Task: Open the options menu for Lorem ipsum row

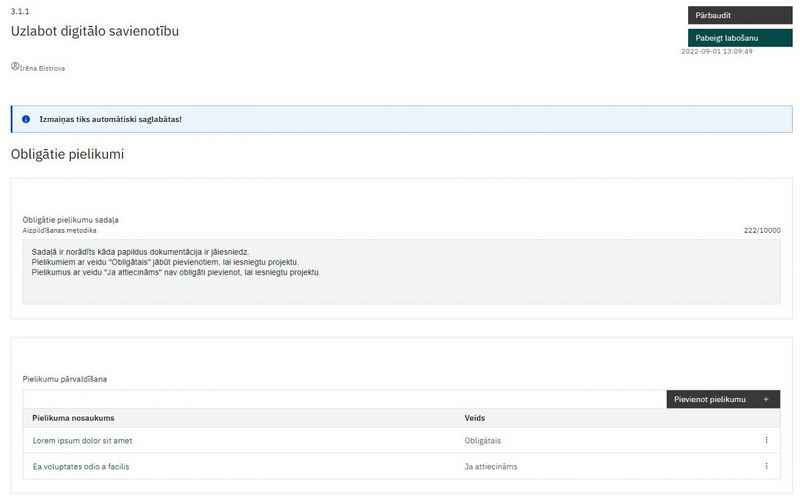Action: (766, 440)
